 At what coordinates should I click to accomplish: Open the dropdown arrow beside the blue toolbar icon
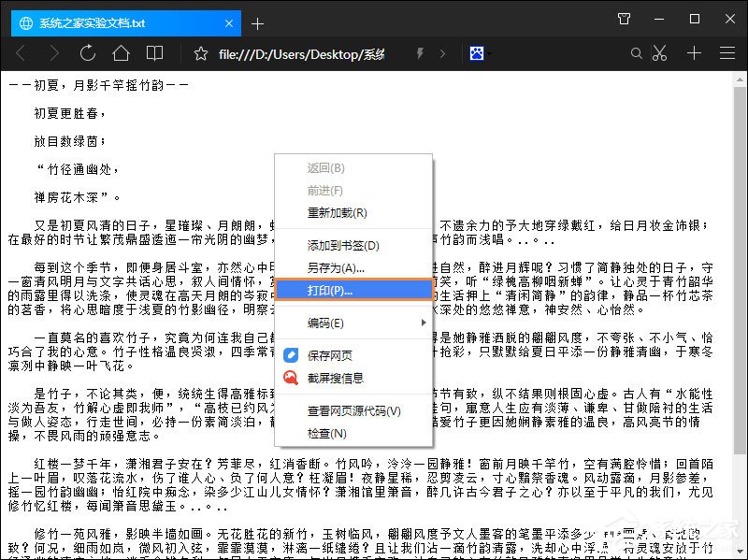(487, 53)
